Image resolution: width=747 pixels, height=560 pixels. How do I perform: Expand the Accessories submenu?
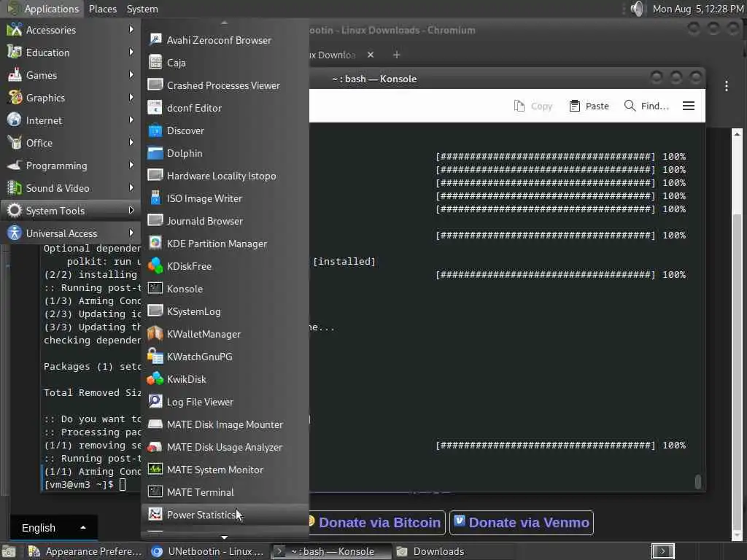click(x=71, y=30)
